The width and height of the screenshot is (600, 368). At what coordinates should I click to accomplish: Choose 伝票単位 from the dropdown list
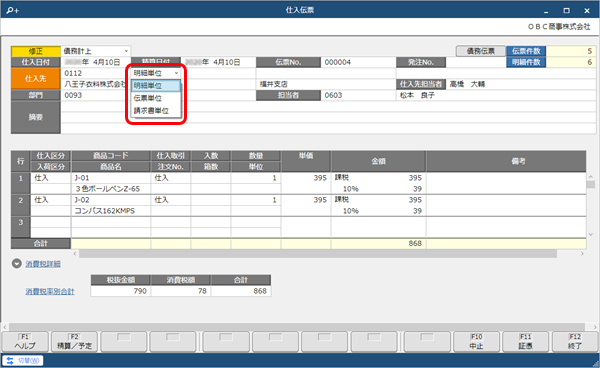156,98
